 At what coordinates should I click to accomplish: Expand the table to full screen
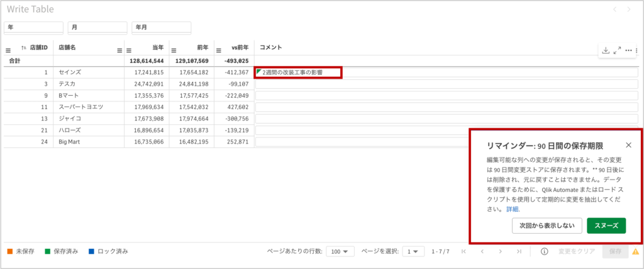(x=617, y=50)
